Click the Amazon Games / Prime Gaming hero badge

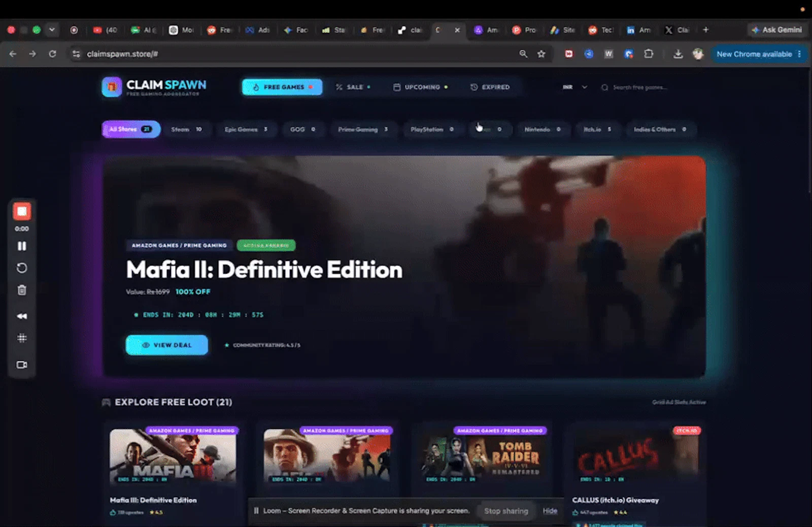coord(179,246)
